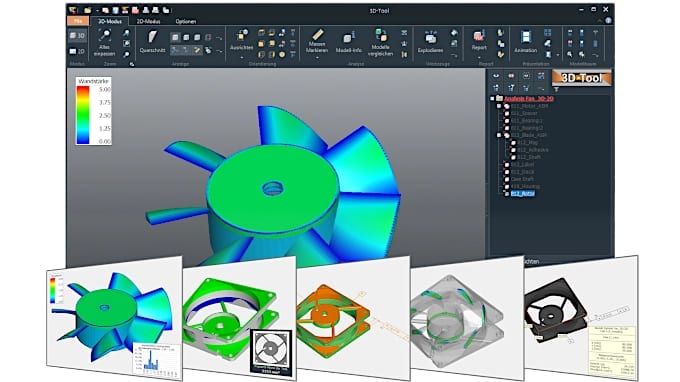
Task: Expand root Analysis Fan tree node
Action: [492, 99]
